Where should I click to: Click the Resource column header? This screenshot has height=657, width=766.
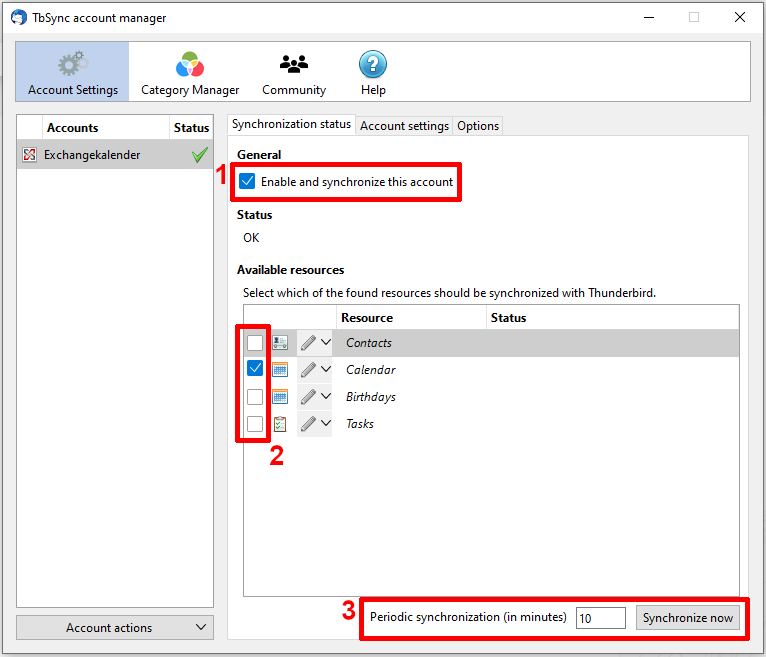(x=411, y=318)
